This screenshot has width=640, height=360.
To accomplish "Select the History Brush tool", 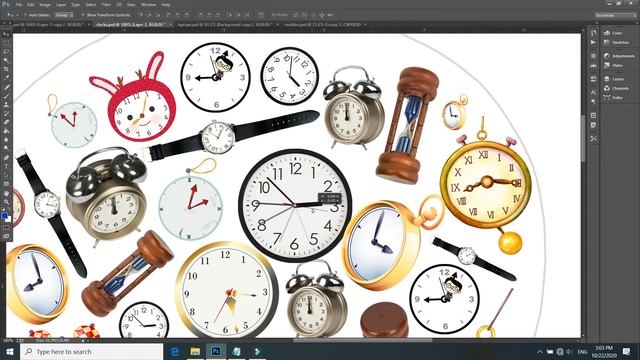I will point(6,113).
